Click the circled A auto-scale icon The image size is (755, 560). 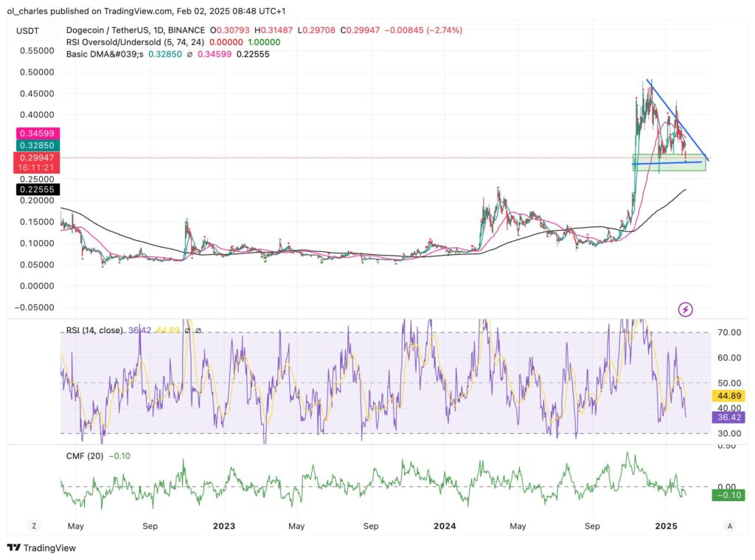click(729, 525)
